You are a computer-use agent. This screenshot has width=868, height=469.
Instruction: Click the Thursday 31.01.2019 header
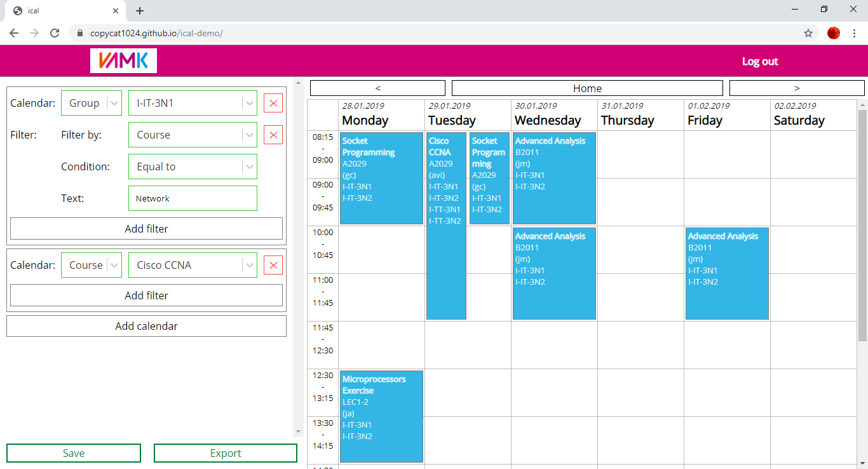641,114
